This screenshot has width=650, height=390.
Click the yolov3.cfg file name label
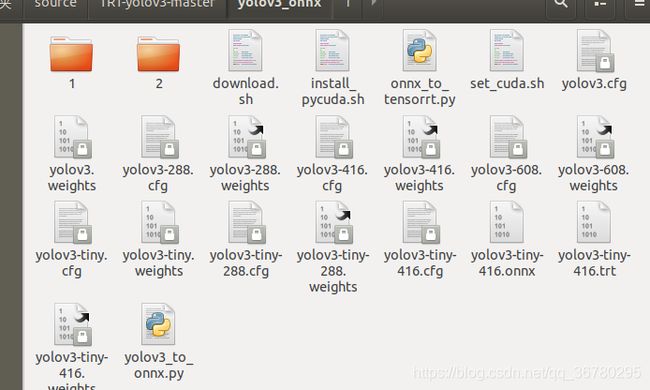click(594, 84)
